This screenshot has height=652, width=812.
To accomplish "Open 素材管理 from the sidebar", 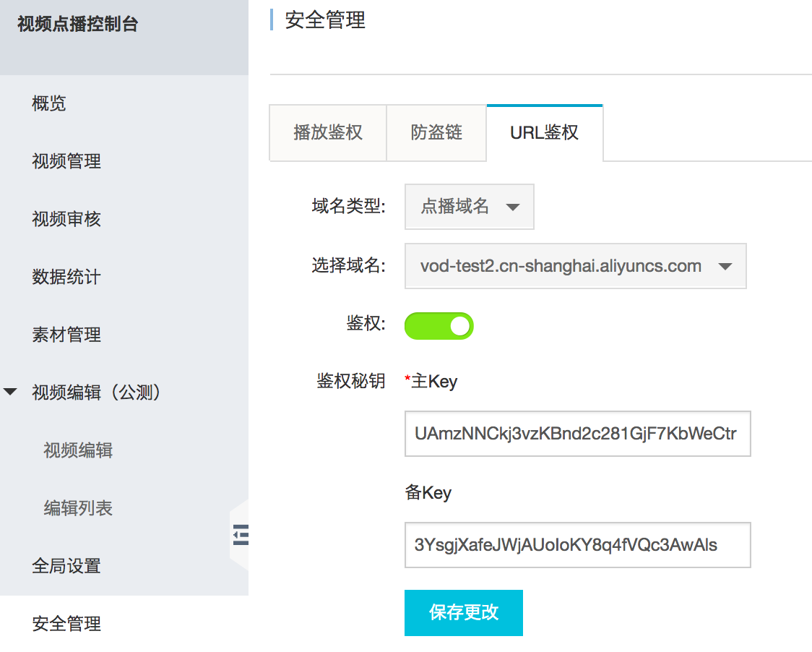I will 66,335.
